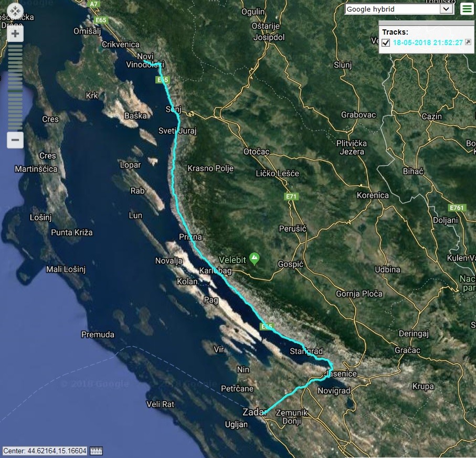Click the zoom in plus button

(15, 34)
